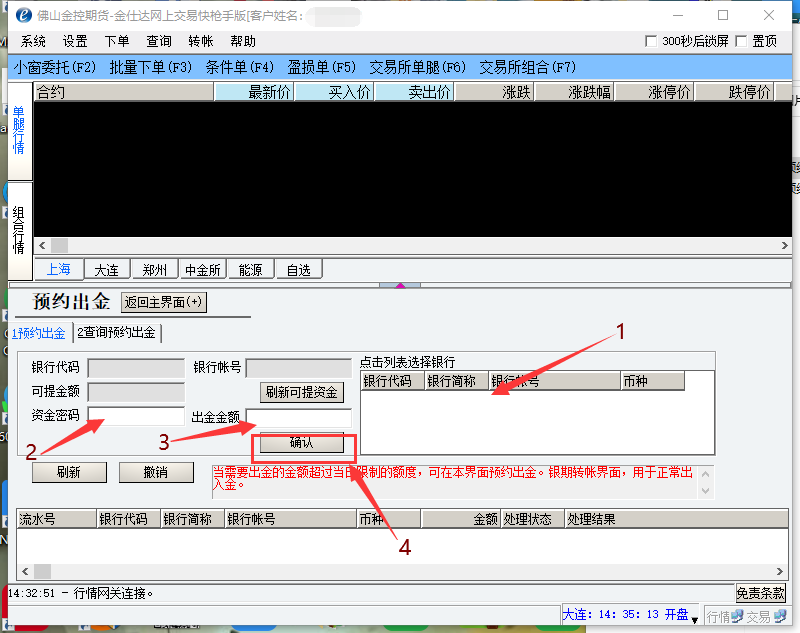800x633 pixels.
Task: Switch to the 单腿行情 side tab
Action: pos(19,130)
